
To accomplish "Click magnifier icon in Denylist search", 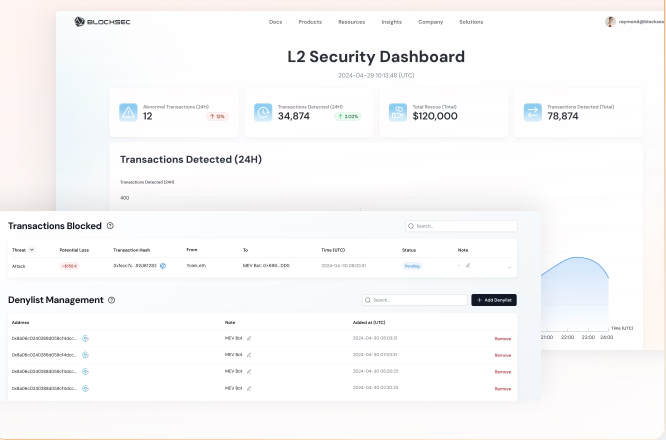I will tap(368, 300).
